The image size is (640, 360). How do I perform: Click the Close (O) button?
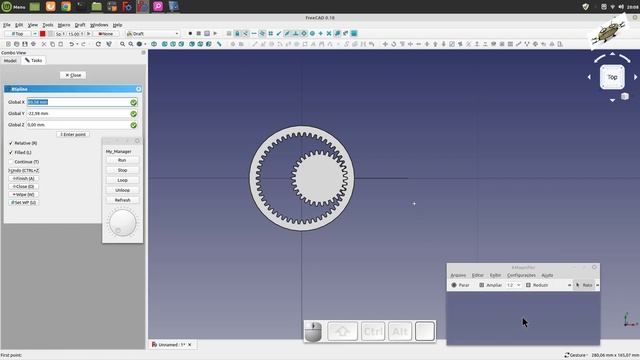tap(24, 187)
